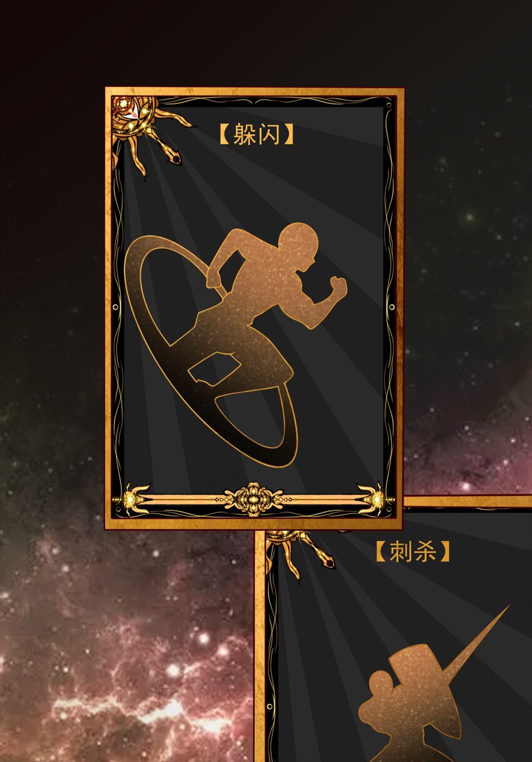The width and height of the screenshot is (532, 762).
Task: Select the 【刺杀】 card title
Action: [412, 552]
